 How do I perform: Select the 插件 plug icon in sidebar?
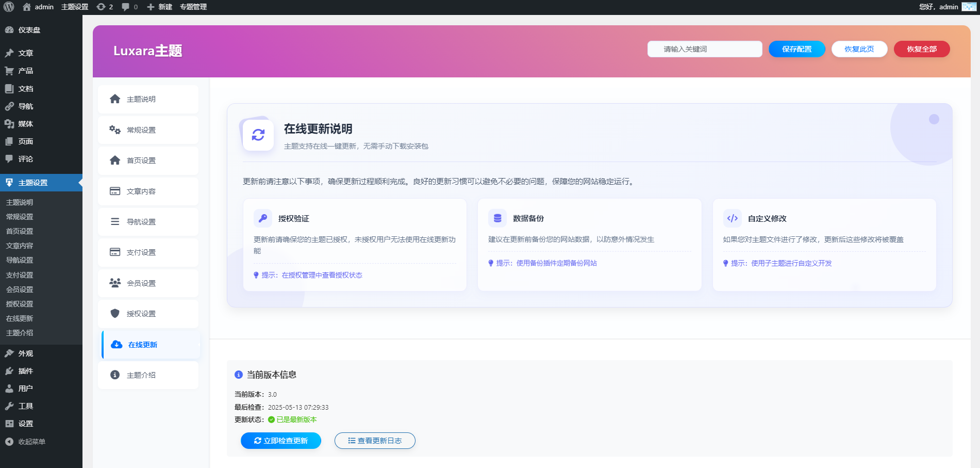tap(9, 371)
